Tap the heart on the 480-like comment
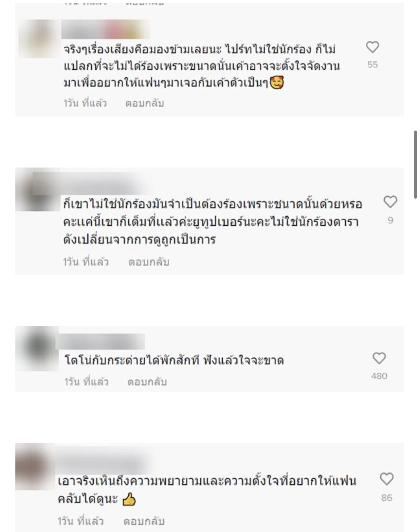 pos(379,358)
